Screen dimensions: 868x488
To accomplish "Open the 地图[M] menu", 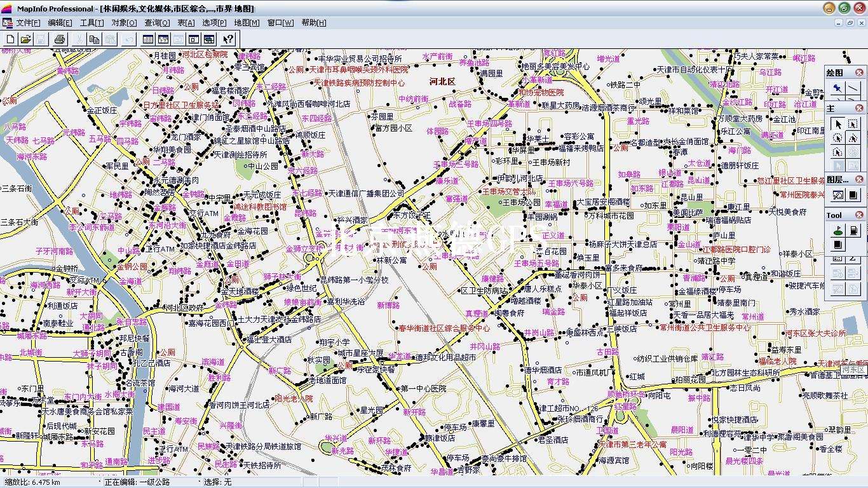I will pyautogui.click(x=247, y=23).
